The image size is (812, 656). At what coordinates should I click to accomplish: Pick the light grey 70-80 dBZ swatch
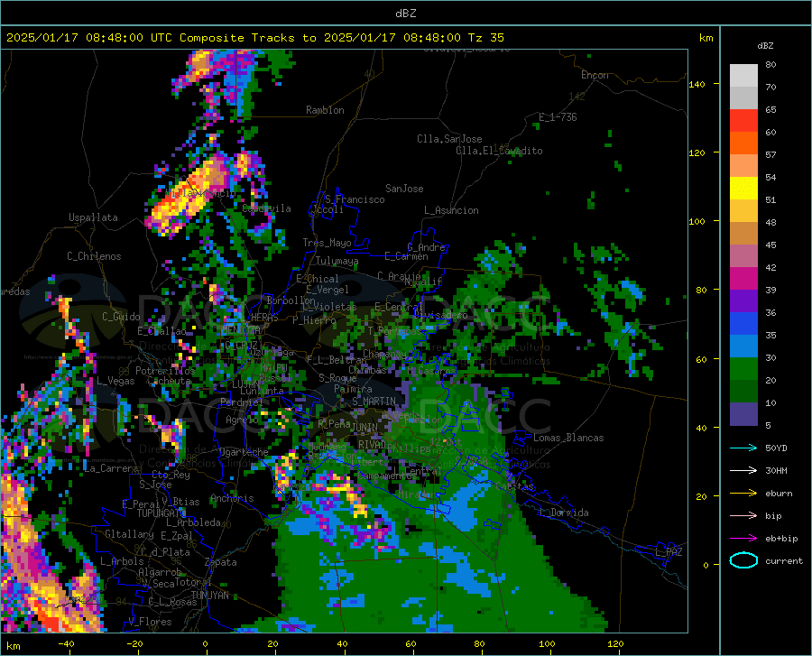(743, 76)
